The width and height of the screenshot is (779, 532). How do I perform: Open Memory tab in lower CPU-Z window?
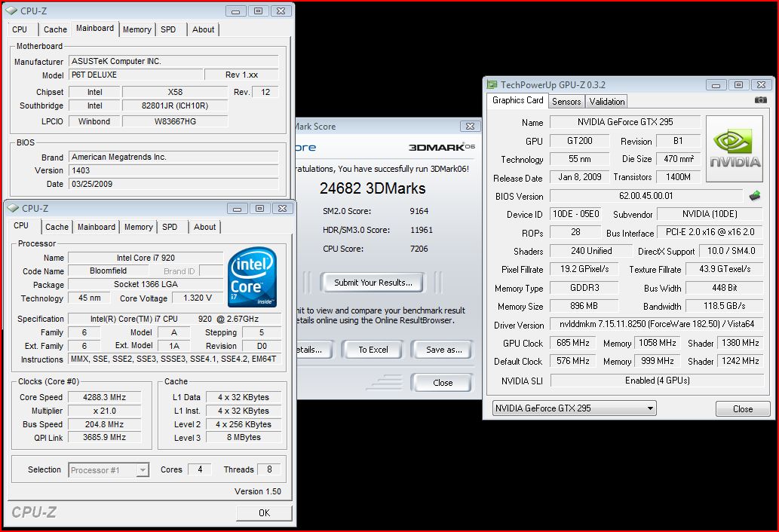(138, 227)
